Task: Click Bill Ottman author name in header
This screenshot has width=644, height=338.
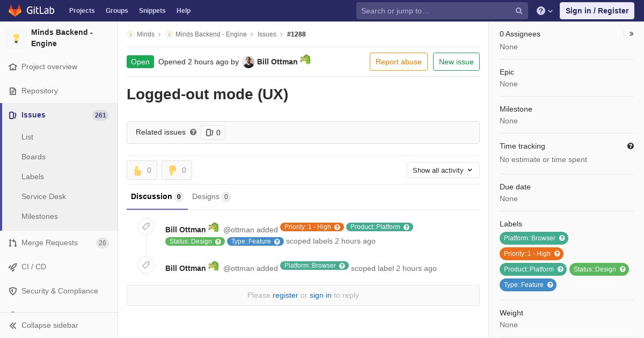Action: click(x=277, y=62)
